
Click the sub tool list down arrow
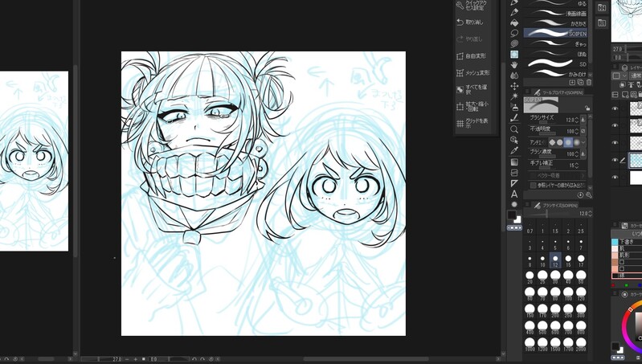click(590, 76)
